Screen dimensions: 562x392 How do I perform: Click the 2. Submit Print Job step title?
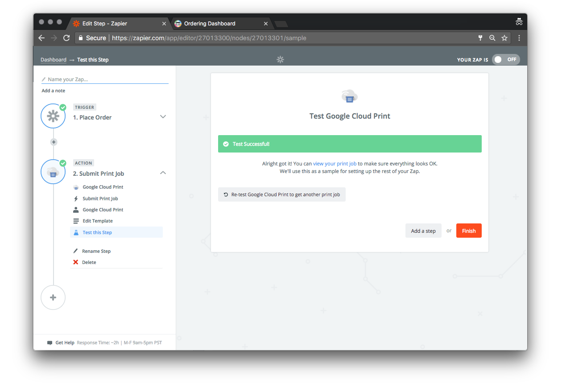tap(99, 173)
